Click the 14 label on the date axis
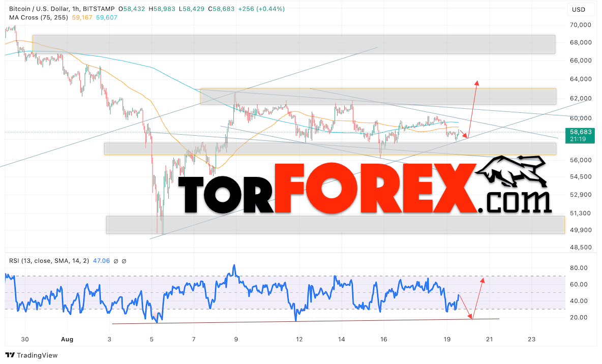 click(341, 340)
